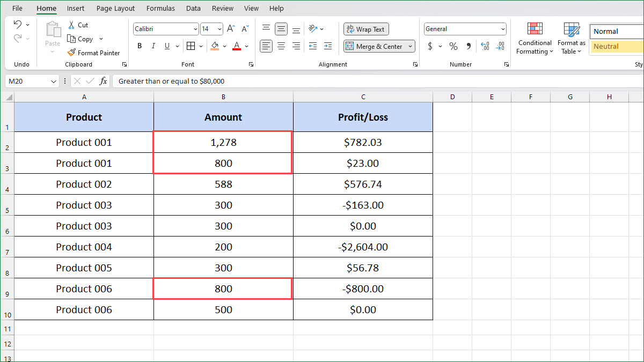Switch to the Page Layout tab

click(116, 9)
